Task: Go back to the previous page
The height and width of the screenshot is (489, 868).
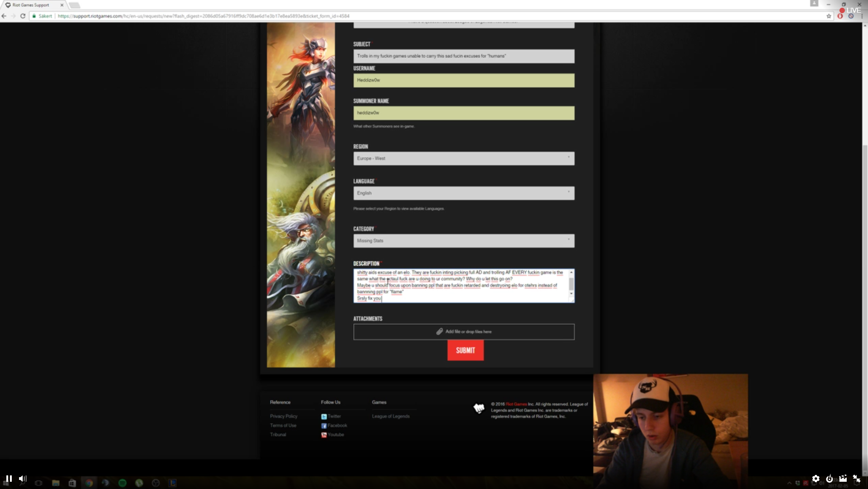Action: pyautogui.click(x=4, y=16)
